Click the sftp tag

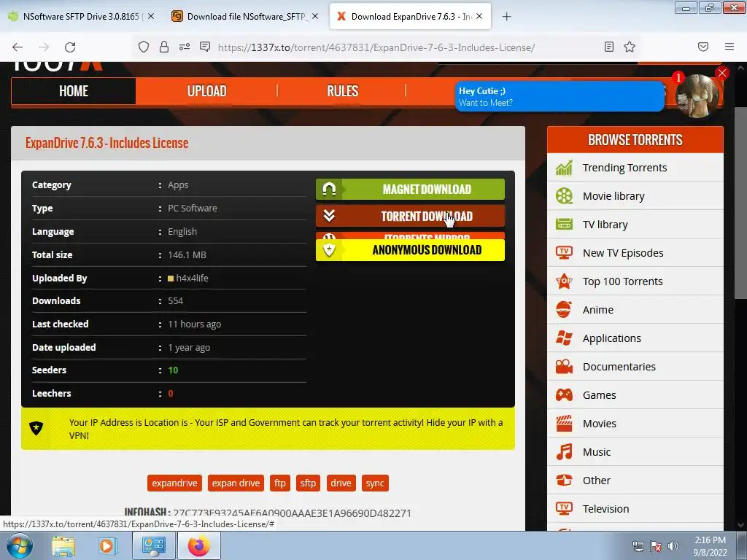click(308, 483)
